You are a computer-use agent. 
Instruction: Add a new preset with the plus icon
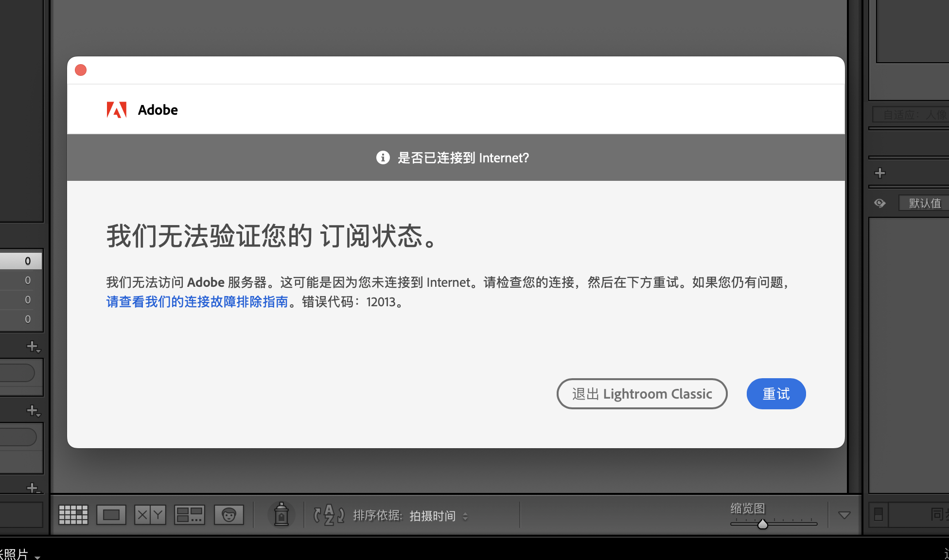(879, 173)
